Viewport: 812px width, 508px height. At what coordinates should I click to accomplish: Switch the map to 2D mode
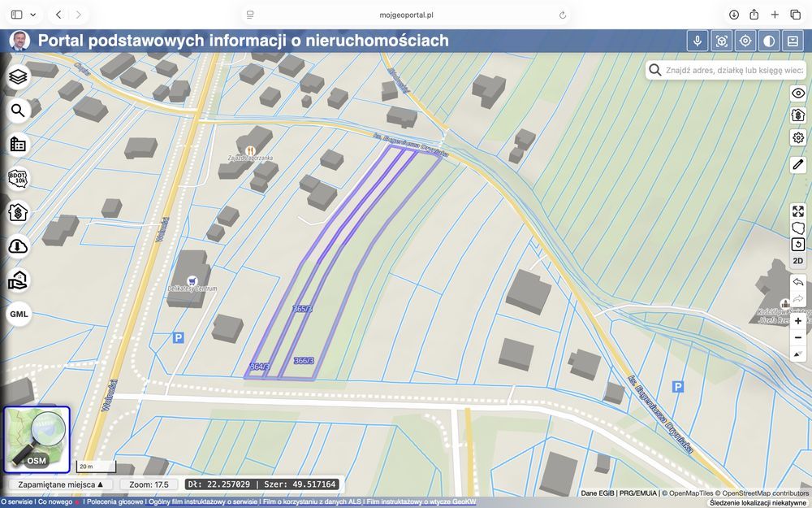click(798, 261)
